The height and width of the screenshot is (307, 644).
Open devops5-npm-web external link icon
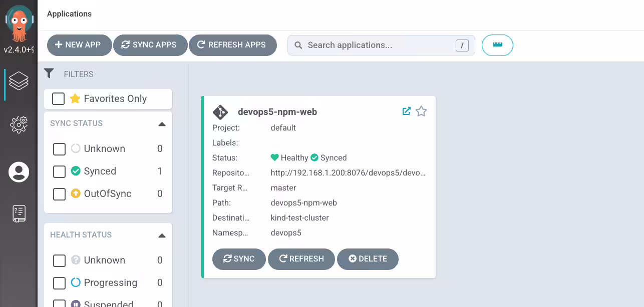407,111
